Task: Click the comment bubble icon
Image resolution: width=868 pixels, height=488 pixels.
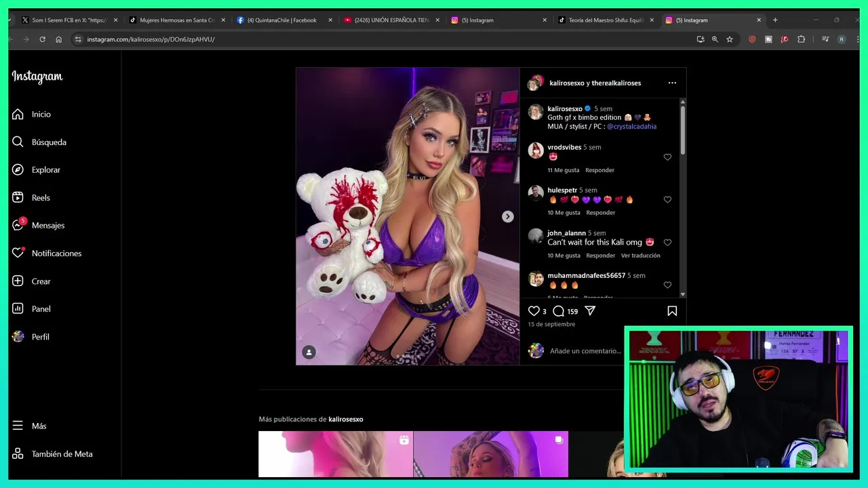Action: (558, 310)
